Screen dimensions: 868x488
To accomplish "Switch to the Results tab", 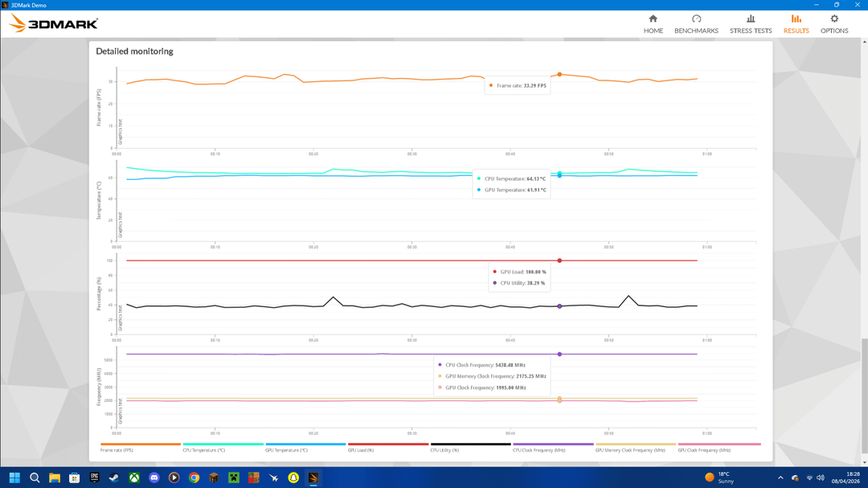I will click(x=796, y=24).
